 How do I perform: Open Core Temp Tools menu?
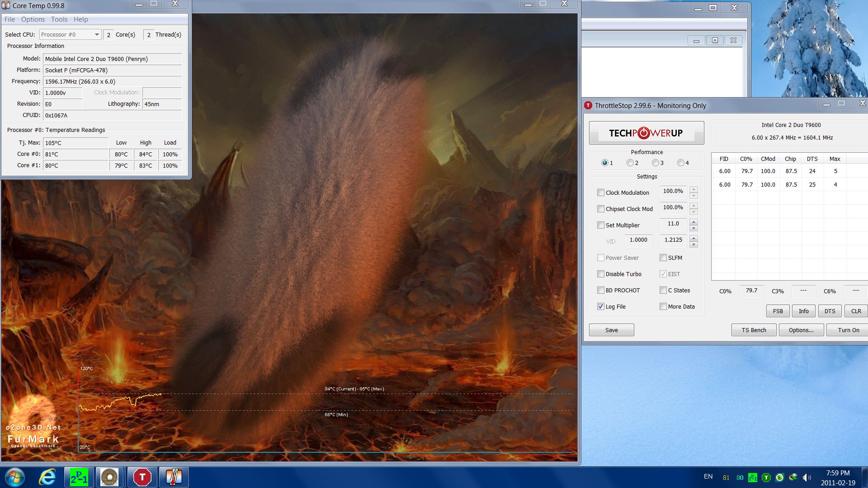click(59, 19)
